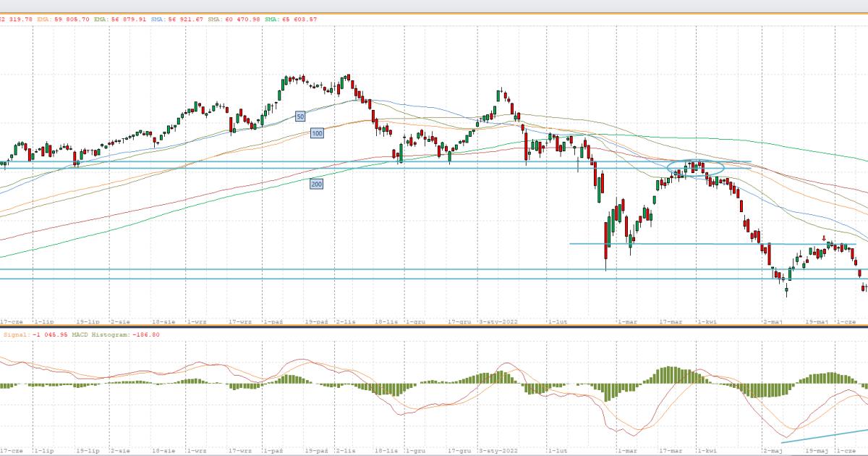Click 2-maj on the price chart time axis
This screenshot has height=456, width=868.
(773, 321)
